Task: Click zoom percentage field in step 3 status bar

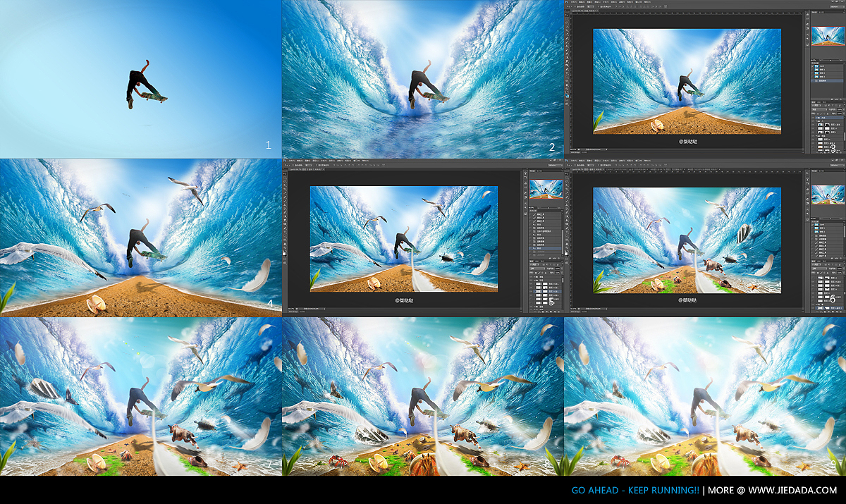Action: tap(573, 149)
